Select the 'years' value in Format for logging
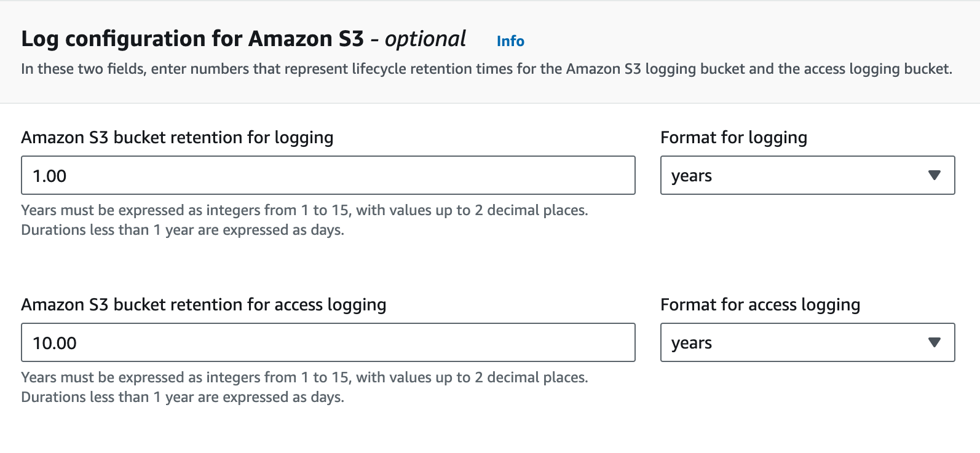 692,176
